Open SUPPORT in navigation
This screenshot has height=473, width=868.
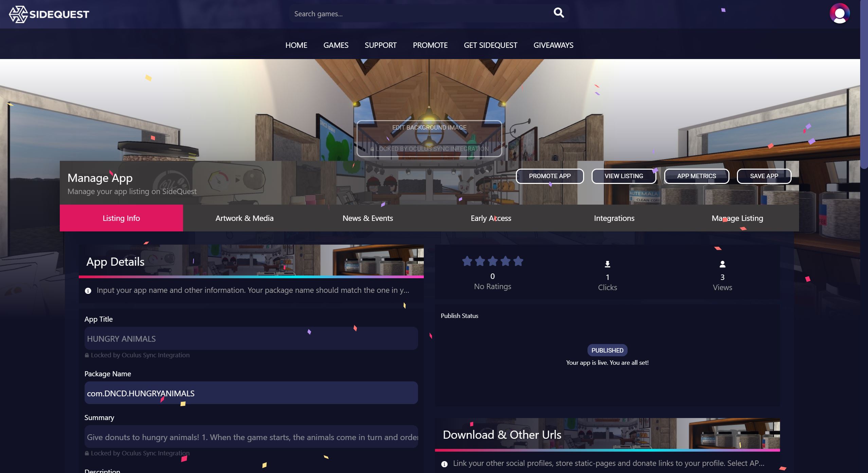click(x=380, y=45)
